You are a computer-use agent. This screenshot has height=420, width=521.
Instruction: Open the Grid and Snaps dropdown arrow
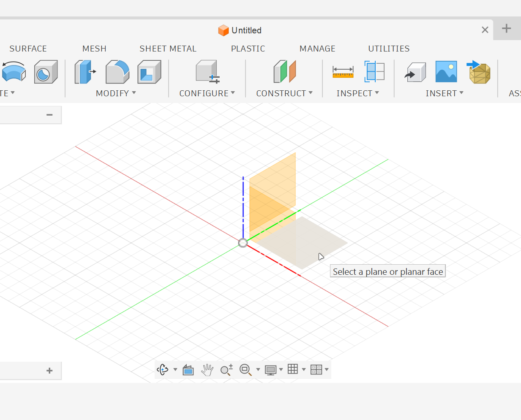pos(304,370)
